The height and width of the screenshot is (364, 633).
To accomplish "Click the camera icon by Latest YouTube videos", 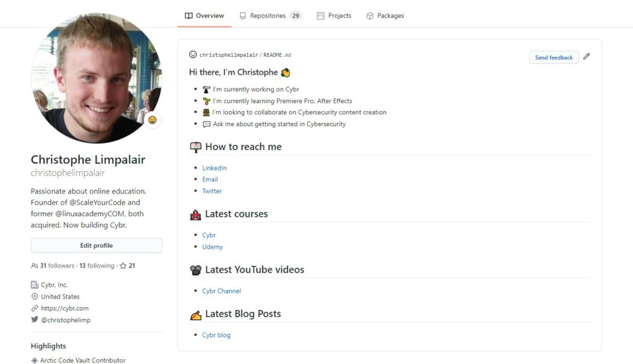I will [x=195, y=270].
